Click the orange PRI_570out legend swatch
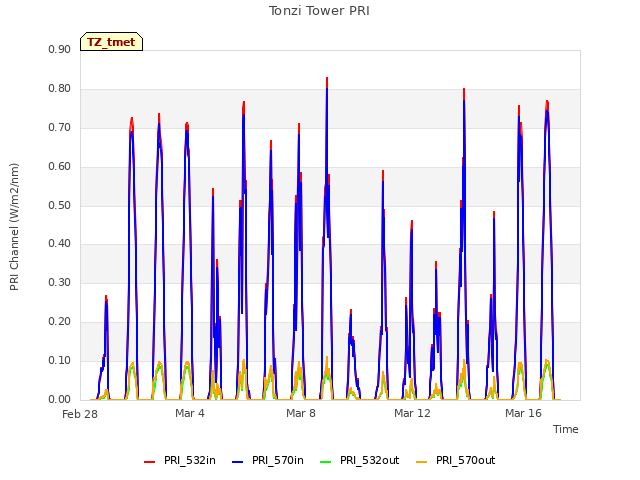This screenshot has width=640, height=480. pos(422,461)
